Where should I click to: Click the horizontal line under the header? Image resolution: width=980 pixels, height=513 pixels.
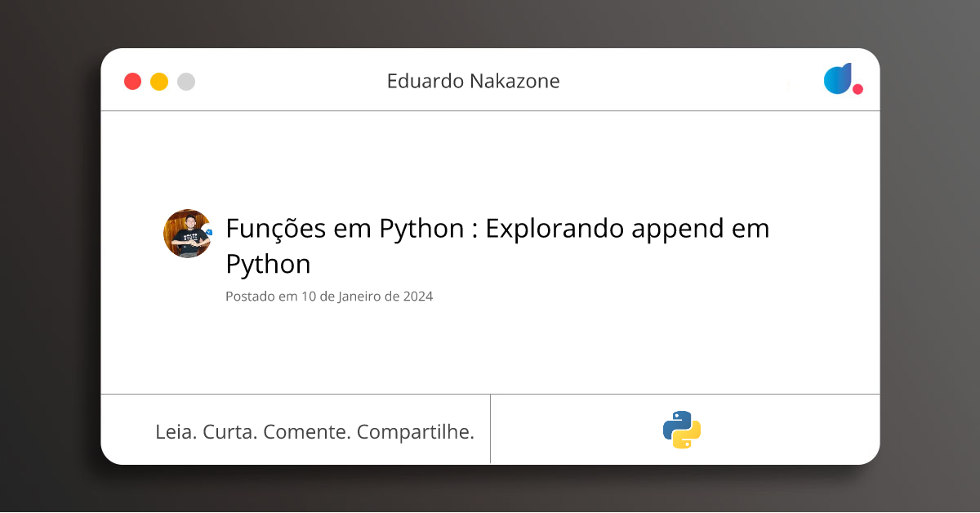tap(490, 110)
